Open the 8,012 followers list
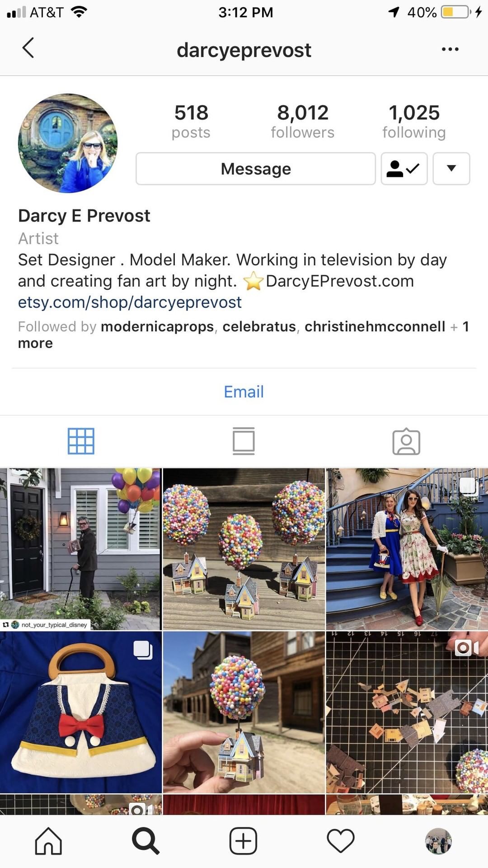 click(303, 121)
